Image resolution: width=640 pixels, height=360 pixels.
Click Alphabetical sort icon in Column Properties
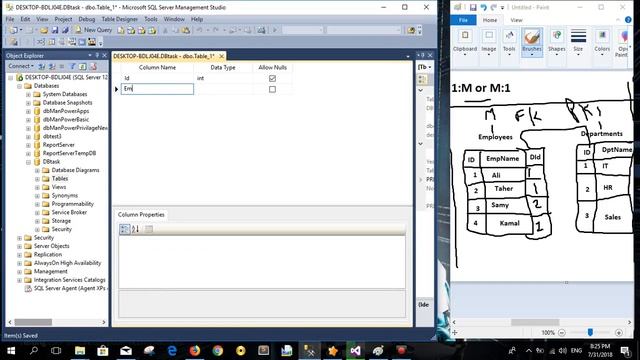pyautogui.click(x=136, y=229)
